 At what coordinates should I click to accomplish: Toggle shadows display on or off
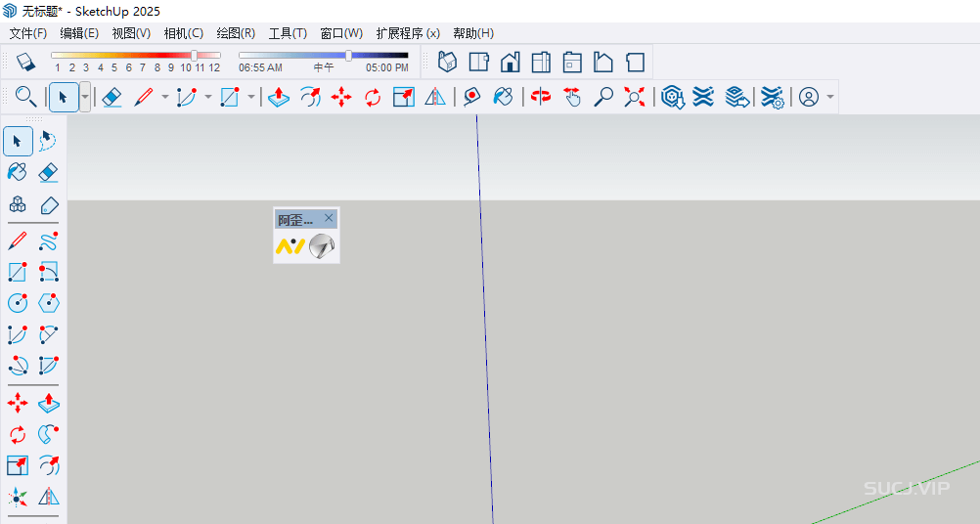click(26, 62)
